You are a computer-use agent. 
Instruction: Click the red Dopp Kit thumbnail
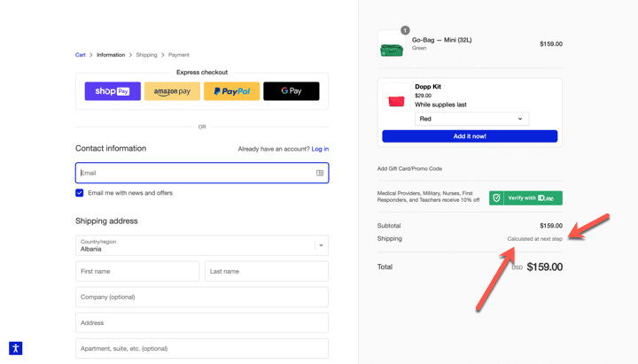[x=396, y=97]
